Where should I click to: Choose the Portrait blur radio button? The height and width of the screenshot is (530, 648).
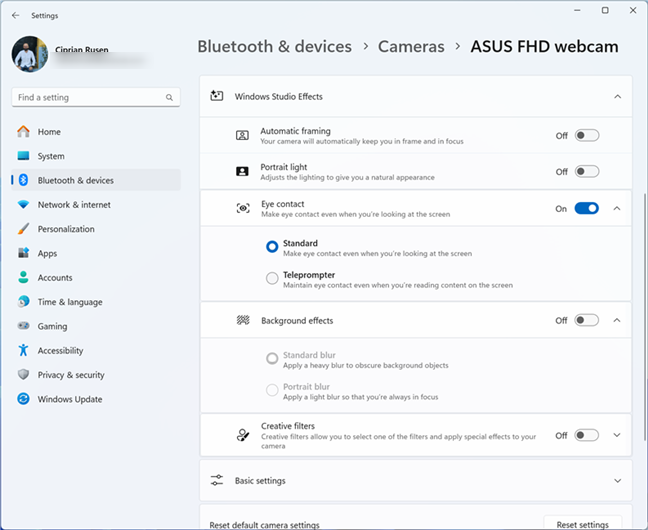(272, 390)
